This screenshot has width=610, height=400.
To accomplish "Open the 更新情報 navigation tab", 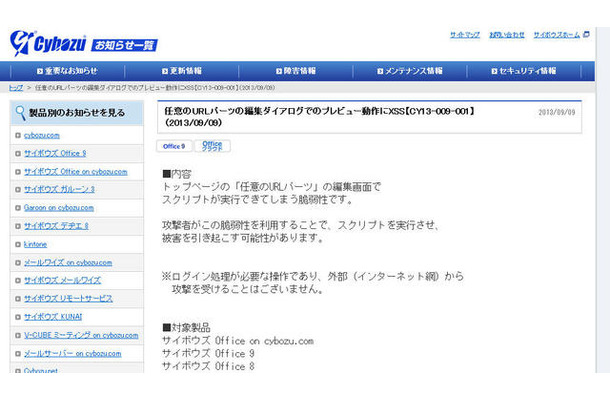I will (x=182, y=71).
